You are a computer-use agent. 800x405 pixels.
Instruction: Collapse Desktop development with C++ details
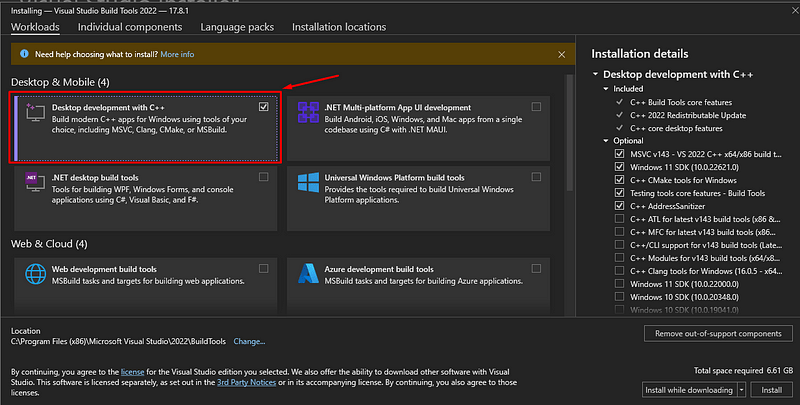click(595, 74)
